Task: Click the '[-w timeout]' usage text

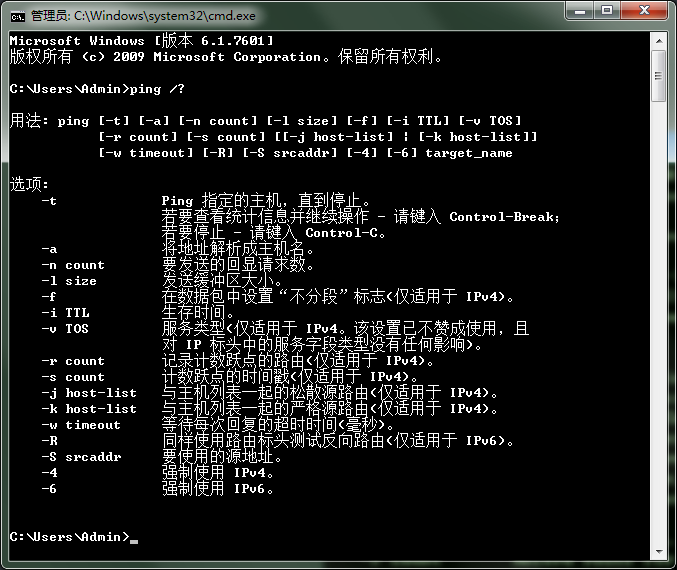Action: coord(146,153)
